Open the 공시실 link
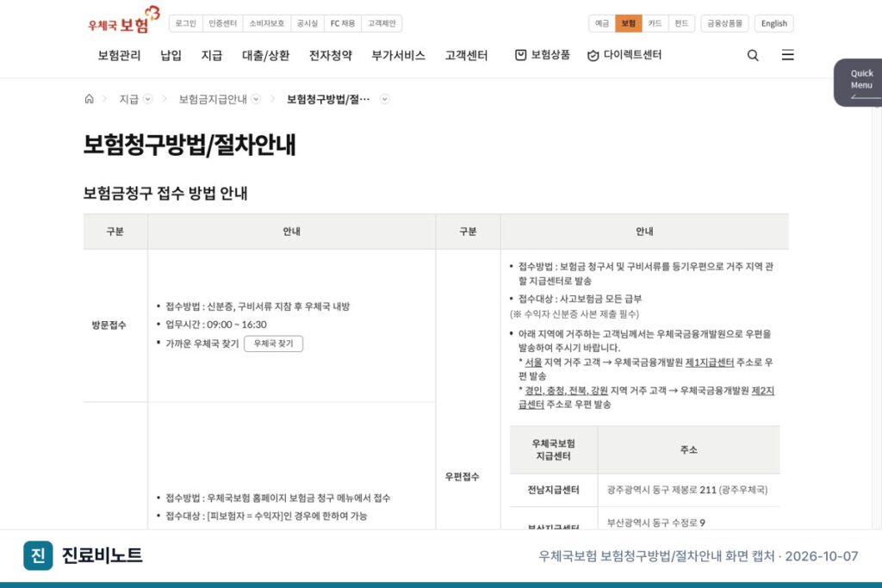This screenshot has height=588, width=882. [307, 23]
